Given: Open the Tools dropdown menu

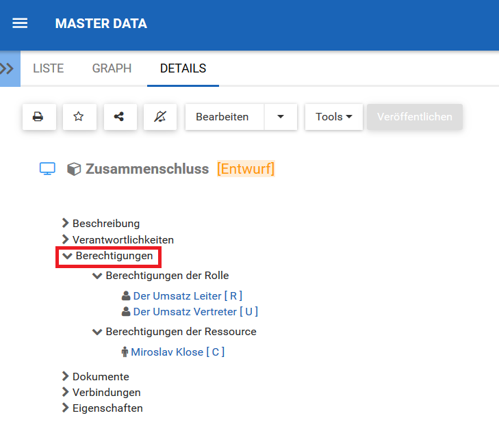Looking at the screenshot, I should point(334,117).
